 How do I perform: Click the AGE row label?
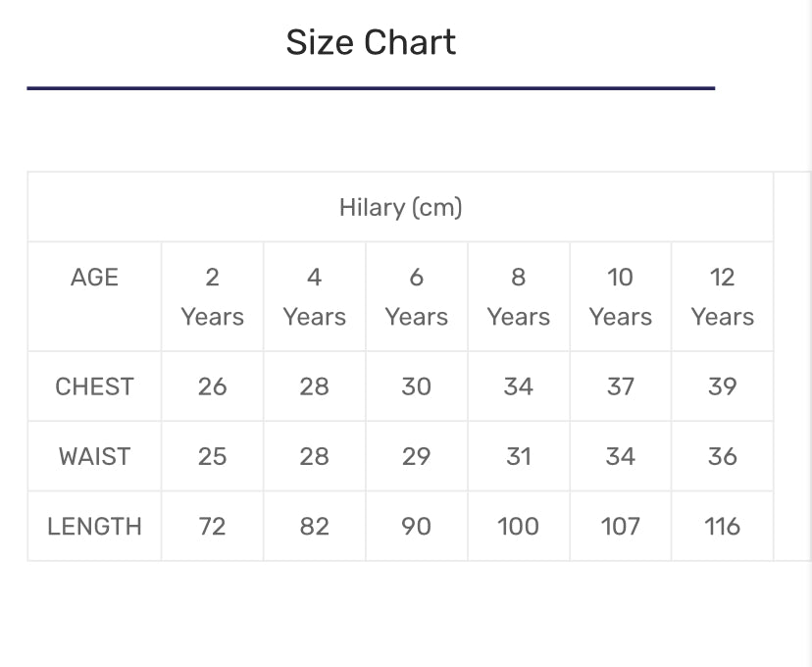[94, 278]
